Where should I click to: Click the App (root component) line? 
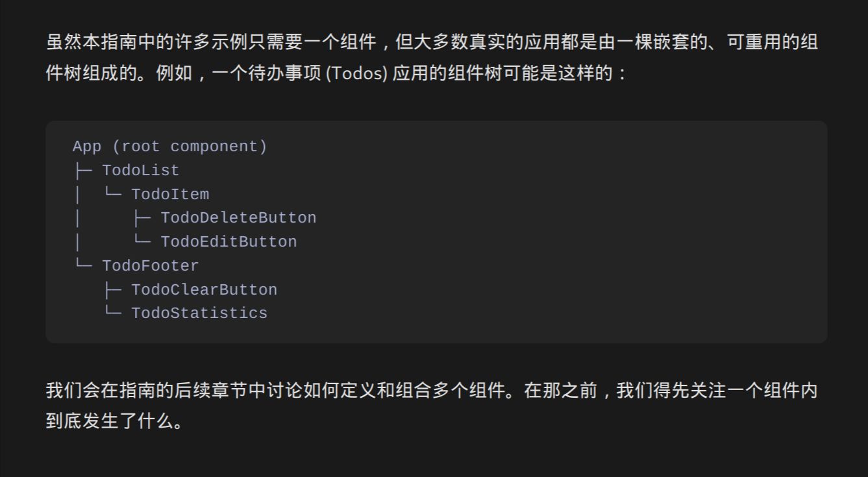tap(169, 147)
